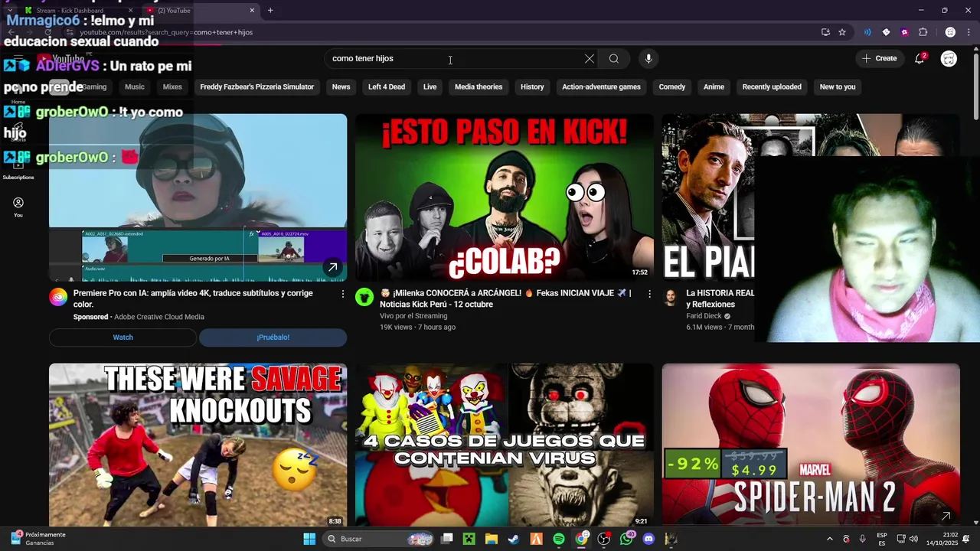Screen dimensions: 980x551
Task: Select the Comedy filter chip
Action: pyautogui.click(x=672, y=86)
